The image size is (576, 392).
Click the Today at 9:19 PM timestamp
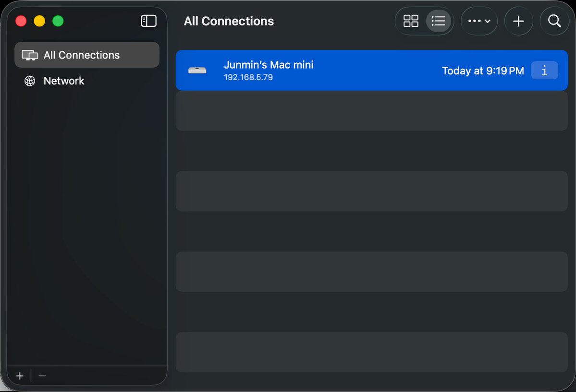[483, 71]
